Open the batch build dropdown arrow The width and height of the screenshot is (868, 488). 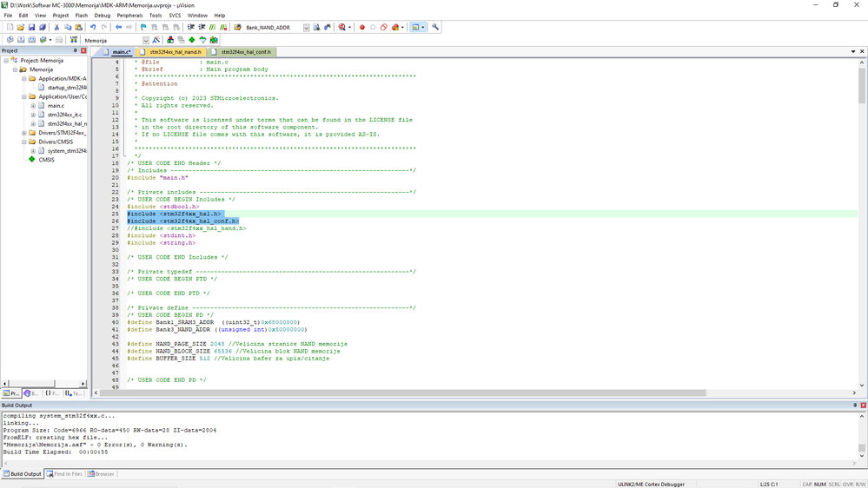50,40
